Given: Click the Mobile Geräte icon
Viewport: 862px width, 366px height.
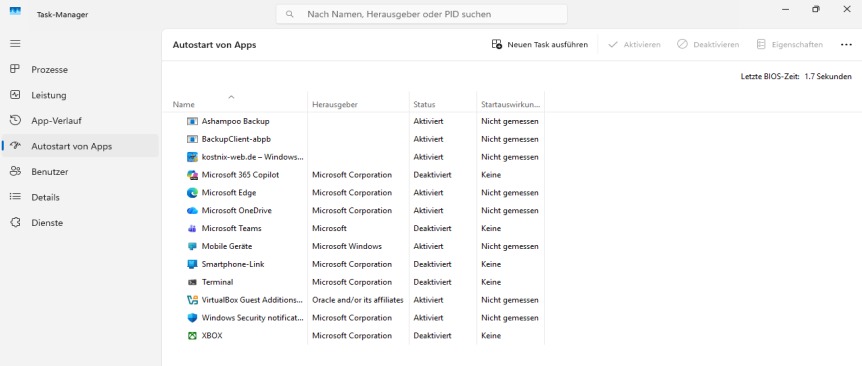Looking at the screenshot, I should click(x=192, y=246).
